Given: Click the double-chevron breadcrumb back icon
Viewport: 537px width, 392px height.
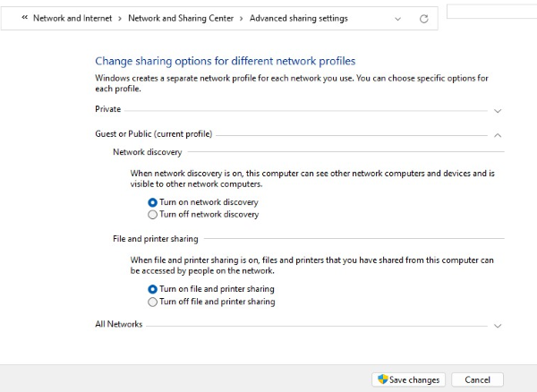Looking at the screenshot, I should coord(25,17).
